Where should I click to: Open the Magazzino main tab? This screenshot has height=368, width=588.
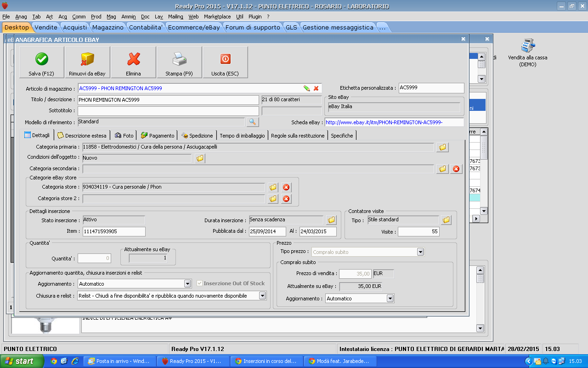[x=108, y=27]
